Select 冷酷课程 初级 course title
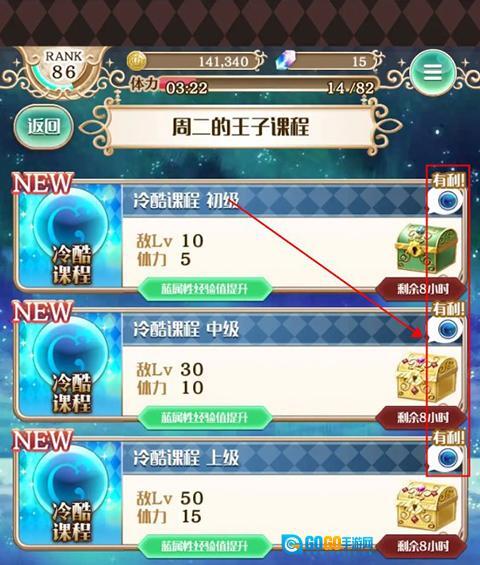 click(186, 200)
